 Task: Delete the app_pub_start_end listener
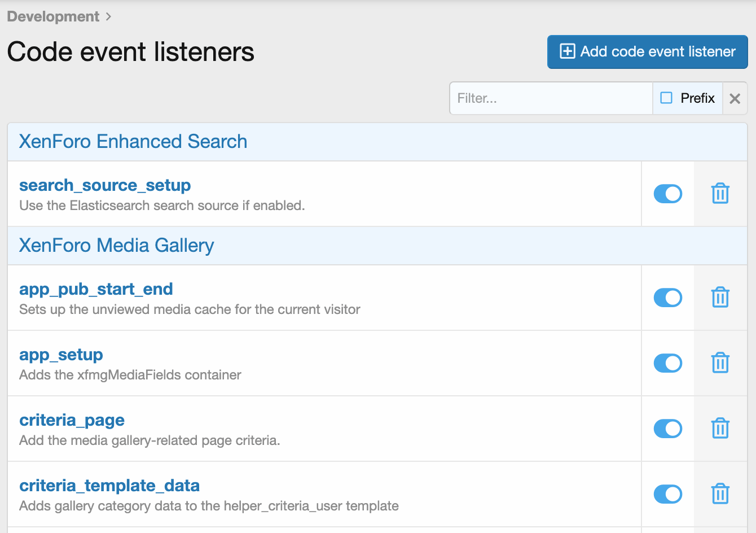click(720, 298)
